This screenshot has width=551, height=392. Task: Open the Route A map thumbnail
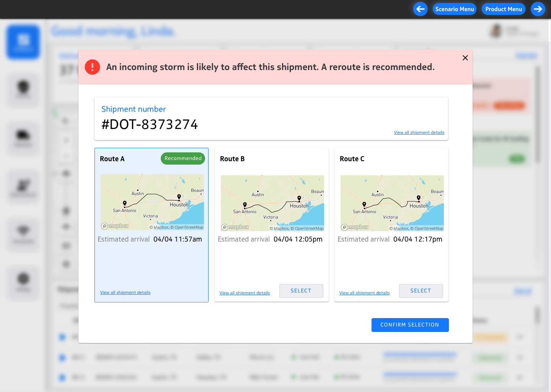[x=152, y=202]
